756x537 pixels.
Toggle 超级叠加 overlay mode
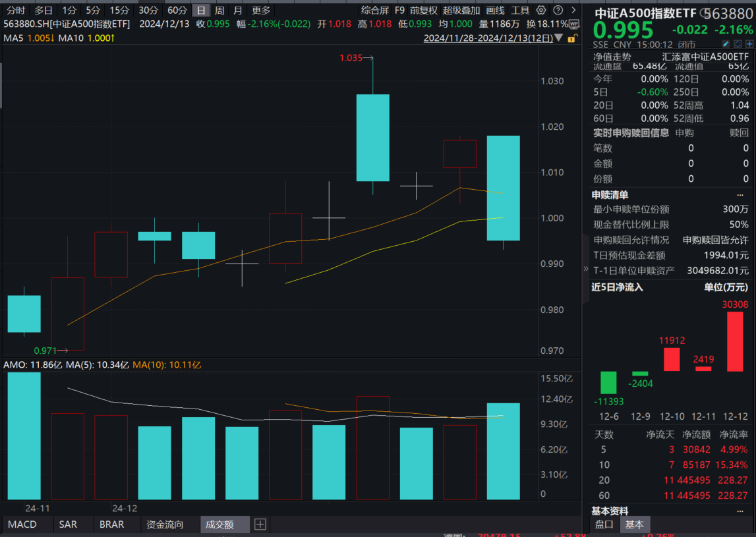pos(461,10)
